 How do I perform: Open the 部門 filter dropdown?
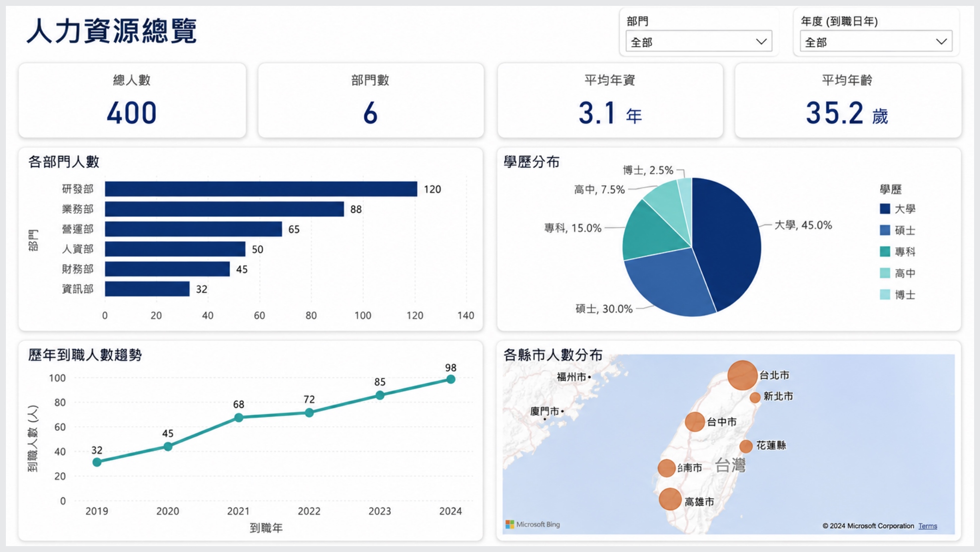pos(699,42)
